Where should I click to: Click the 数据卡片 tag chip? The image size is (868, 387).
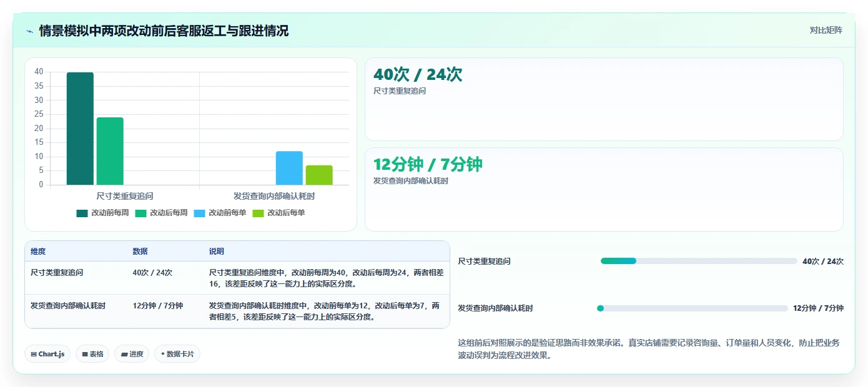click(x=177, y=354)
